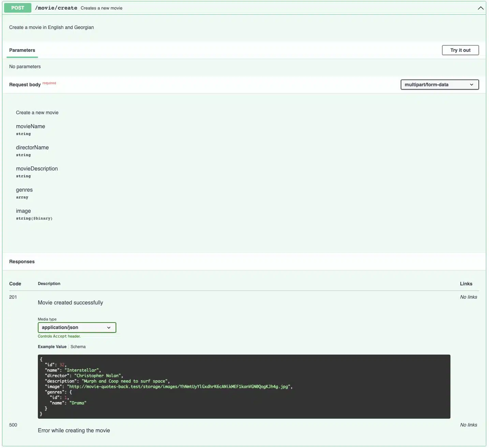Click the Accept header controls link
The image size is (489, 448).
(x=59, y=336)
